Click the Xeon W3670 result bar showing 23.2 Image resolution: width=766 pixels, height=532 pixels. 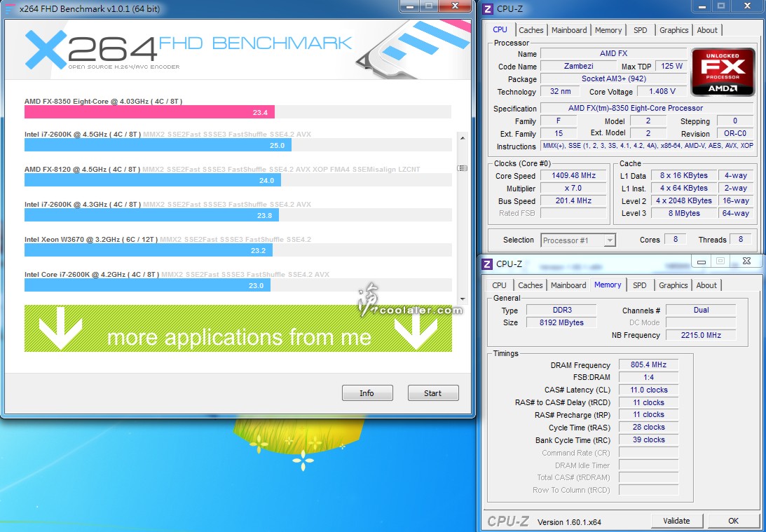click(x=149, y=250)
